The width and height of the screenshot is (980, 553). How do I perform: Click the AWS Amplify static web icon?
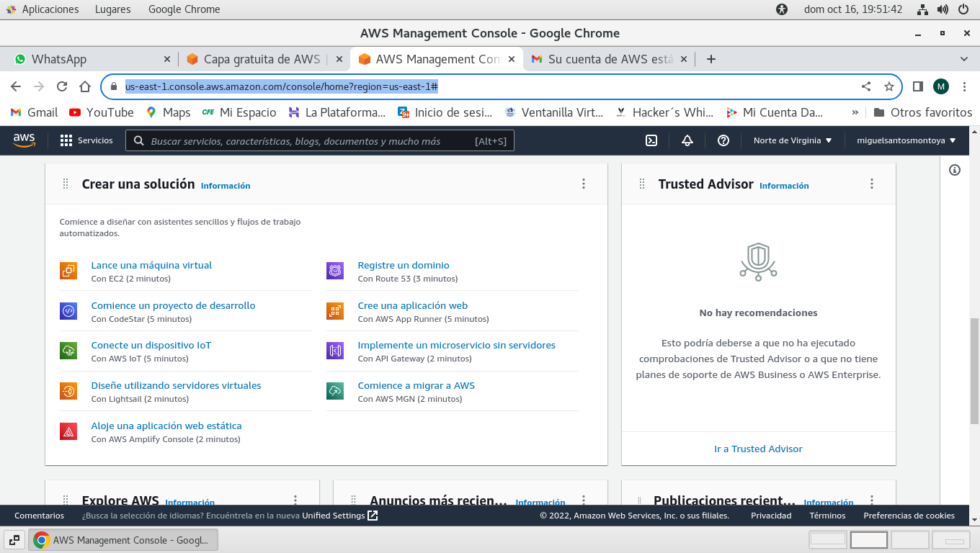[x=68, y=431]
